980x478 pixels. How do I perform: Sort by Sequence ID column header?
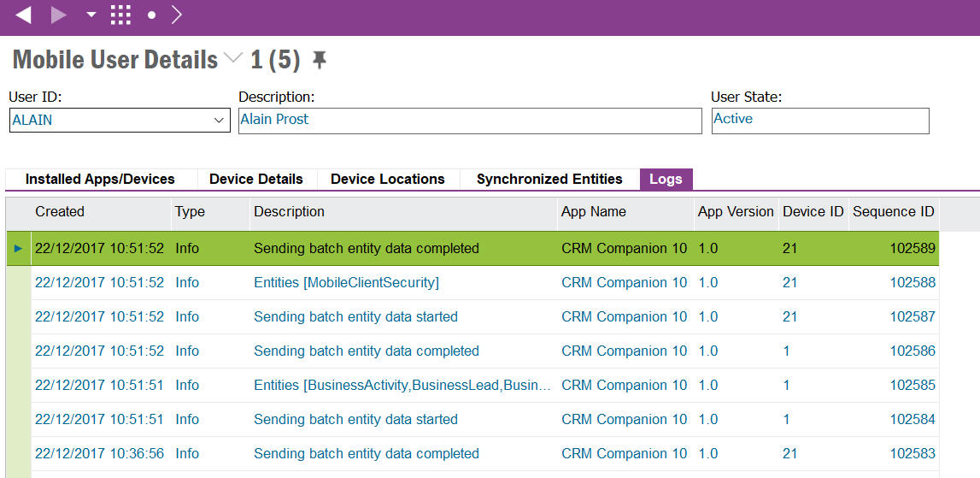(893, 211)
